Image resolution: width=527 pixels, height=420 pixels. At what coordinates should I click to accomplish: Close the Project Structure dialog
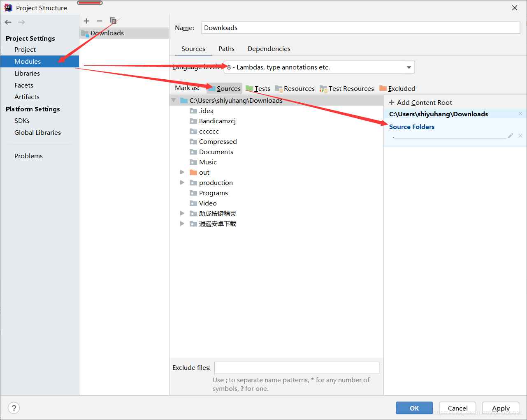click(x=515, y=8)
